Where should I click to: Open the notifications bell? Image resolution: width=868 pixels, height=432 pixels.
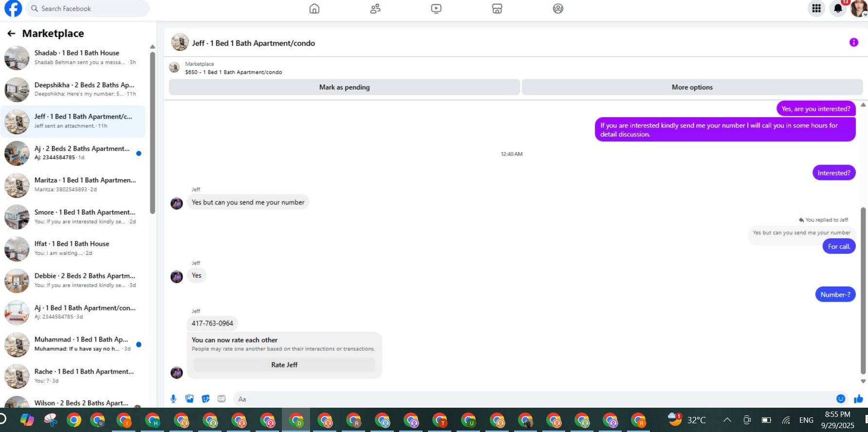click(838, 8)
